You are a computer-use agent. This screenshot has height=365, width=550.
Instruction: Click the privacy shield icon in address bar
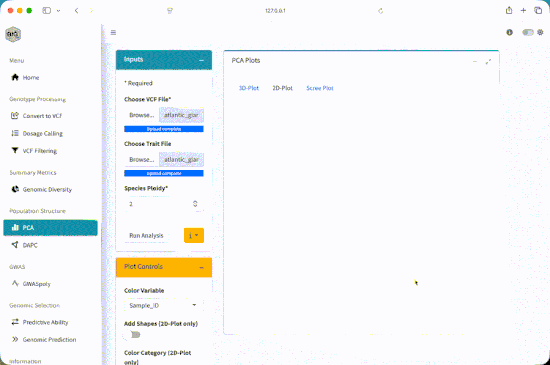[170, 11]
